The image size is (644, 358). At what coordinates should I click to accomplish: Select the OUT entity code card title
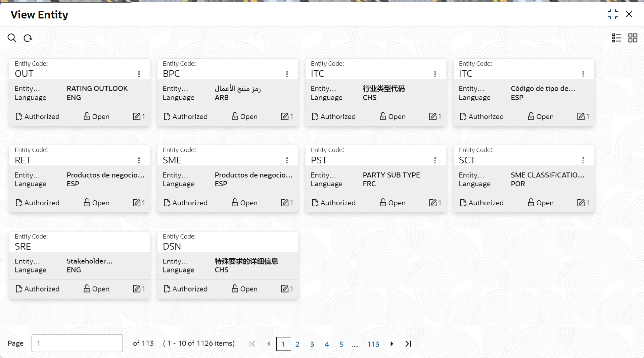pyautogui.click(x=24, y=73)
